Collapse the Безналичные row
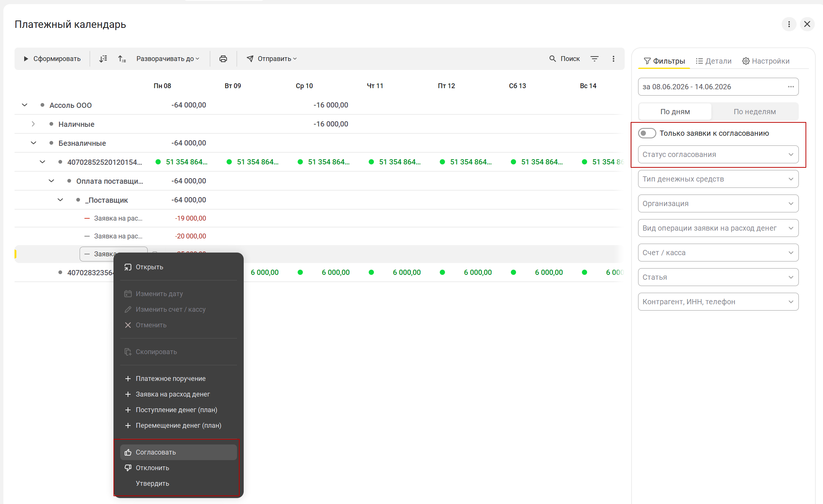Image resolution: width=823 pixels, height=504 pixels. coord(33,143)
